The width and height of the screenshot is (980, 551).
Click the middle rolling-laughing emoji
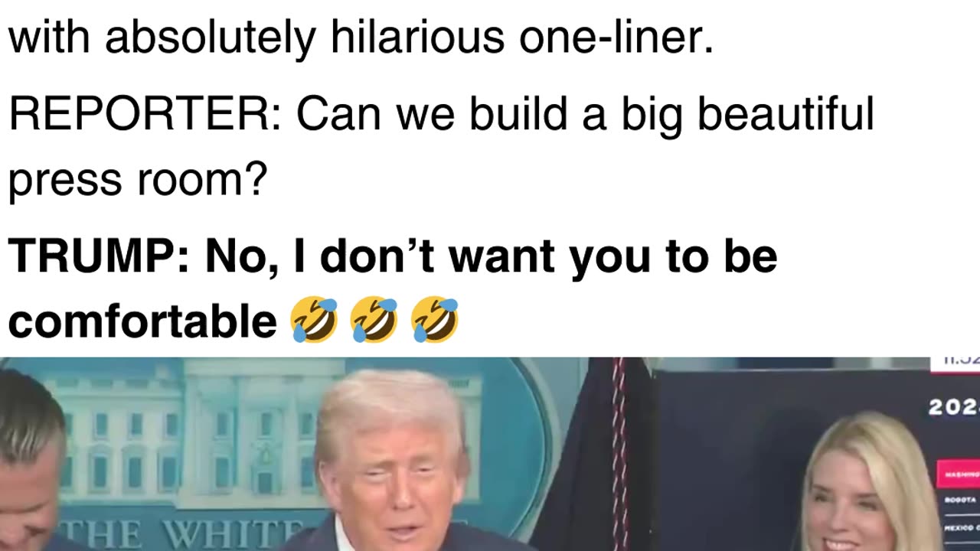click(374, 321)
